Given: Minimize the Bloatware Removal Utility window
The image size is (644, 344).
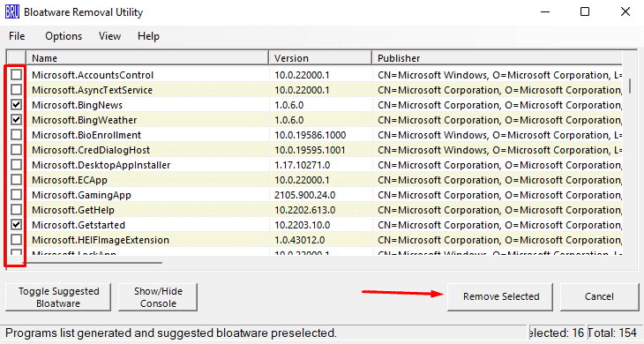Looking at the screenshot, I should coord(545,11).
